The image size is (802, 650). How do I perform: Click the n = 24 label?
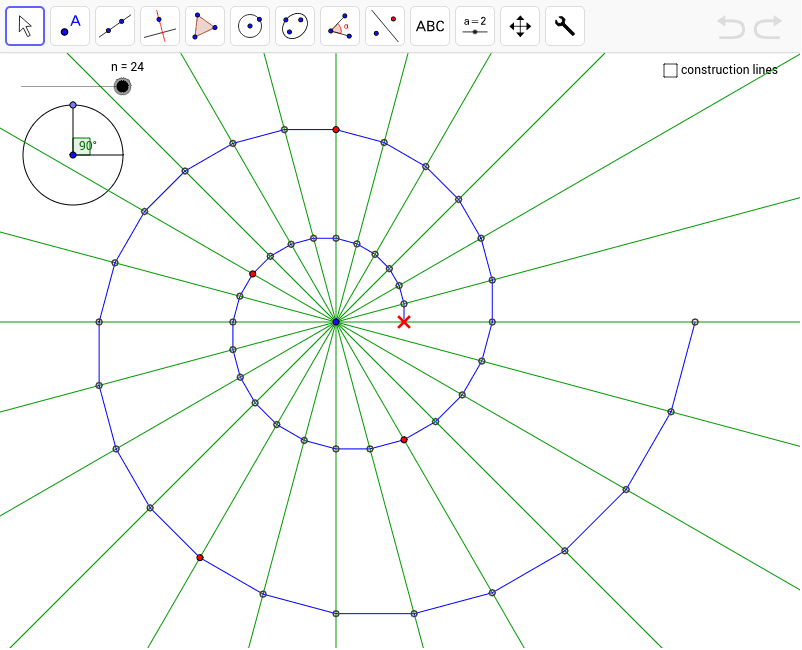click(127, 67)
